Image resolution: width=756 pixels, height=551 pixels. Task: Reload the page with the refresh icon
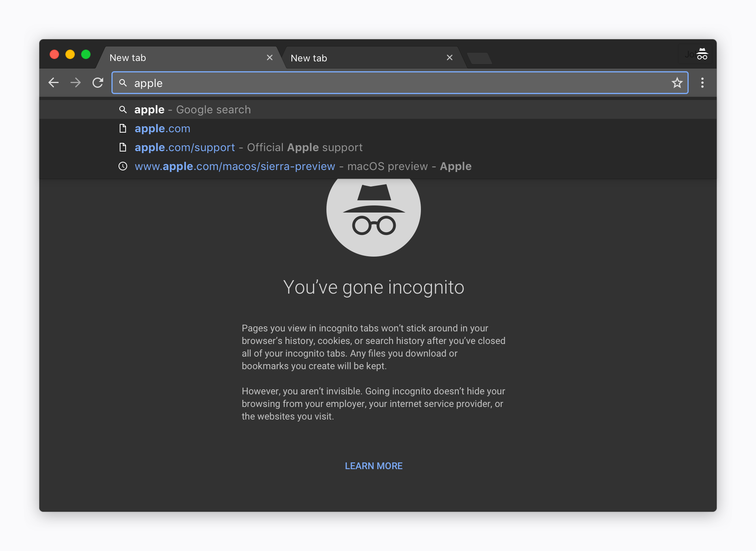coord(98,83)
